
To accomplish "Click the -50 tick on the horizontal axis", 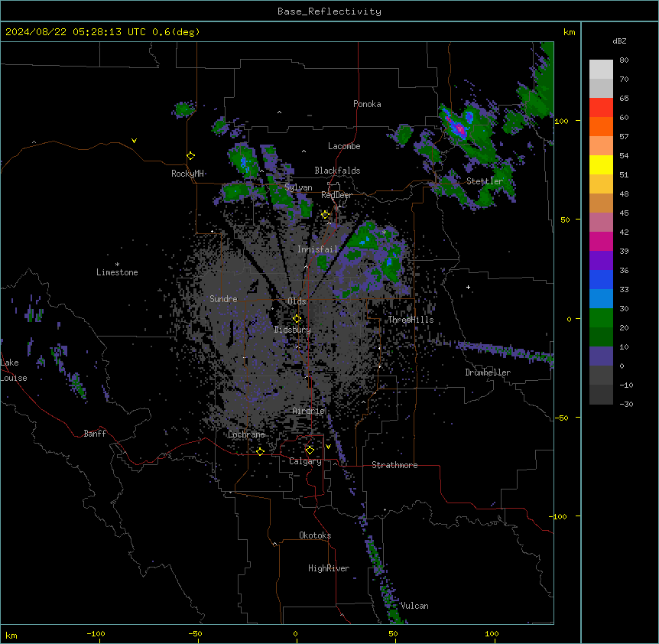I will click(x=195, y=634).
